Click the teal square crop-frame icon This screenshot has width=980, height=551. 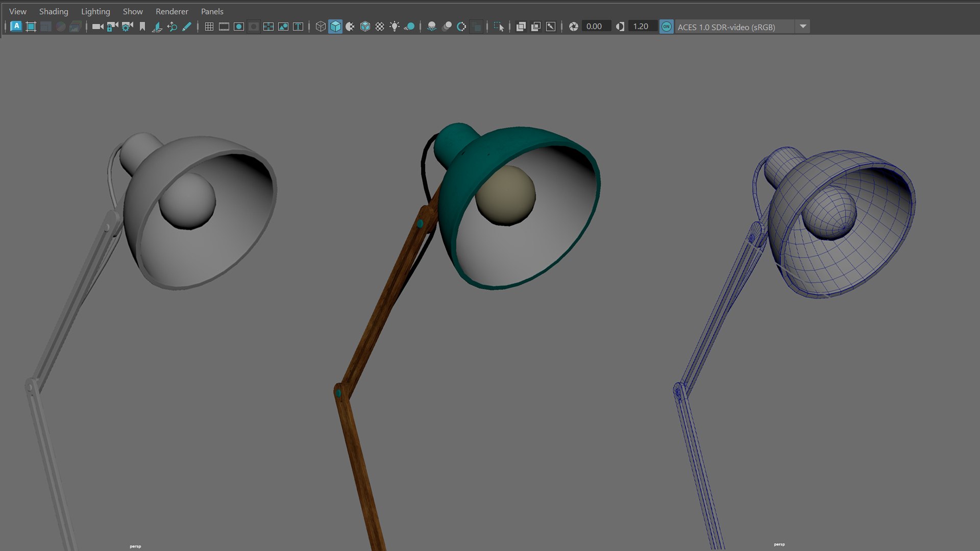[31, 27]
